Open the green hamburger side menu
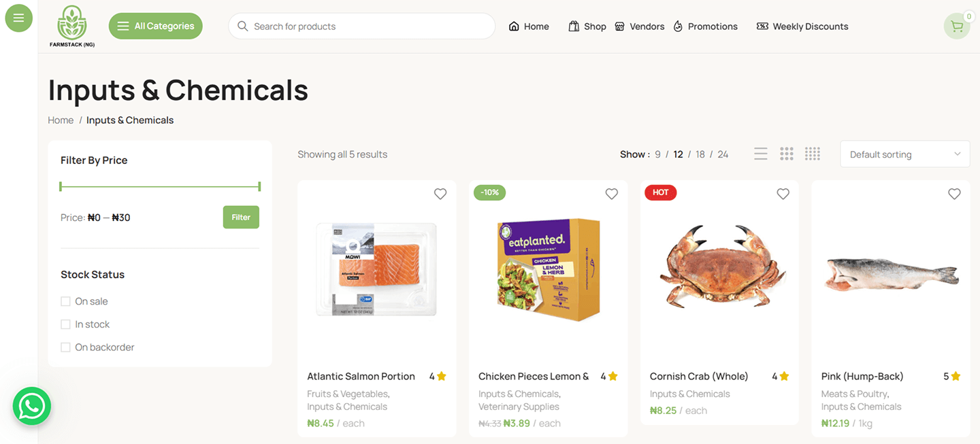 pyautogui.click(x=18, y=18)
